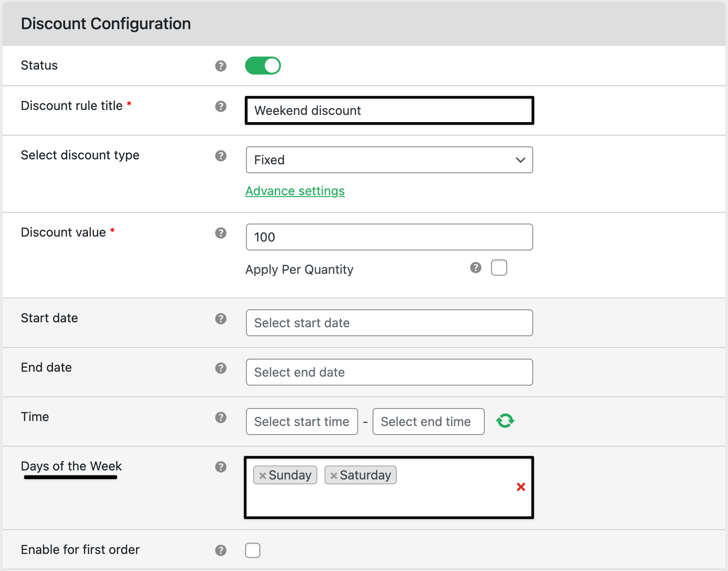Viewport: 728px width, 571px height.
Task: Click help icon for Days of the Week
Action: (220, 467)
